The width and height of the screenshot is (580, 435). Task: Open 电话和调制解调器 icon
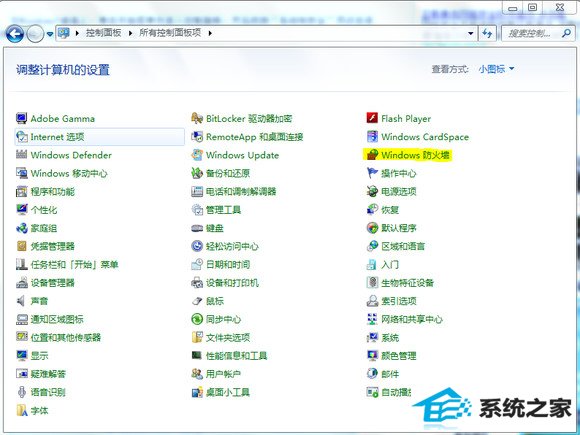pos(197,192)
